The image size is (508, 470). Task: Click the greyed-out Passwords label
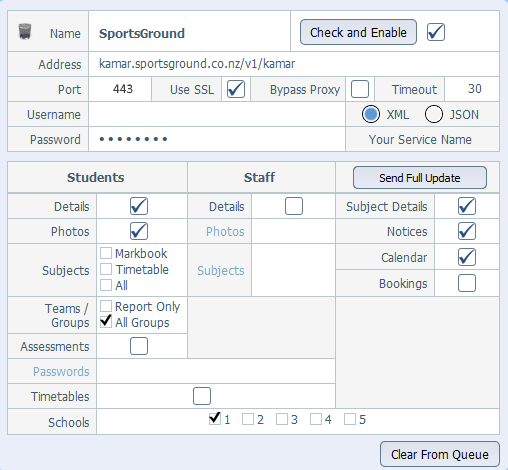[x=61, y=371]
